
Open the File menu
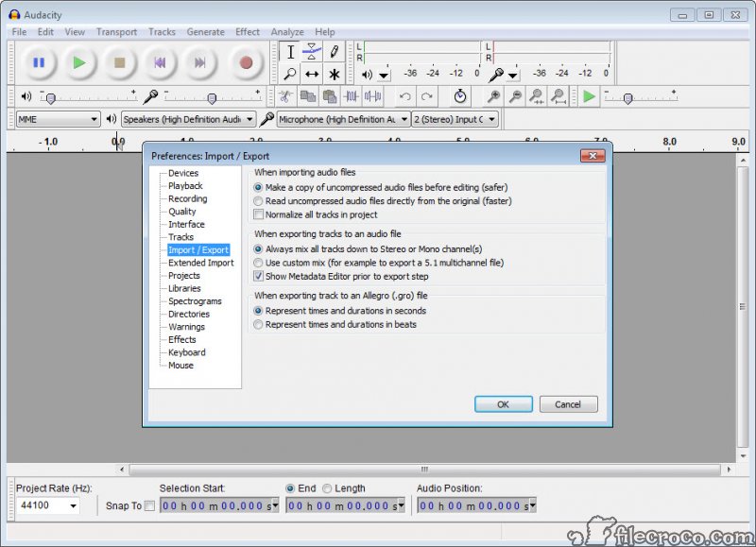point(19,32)
